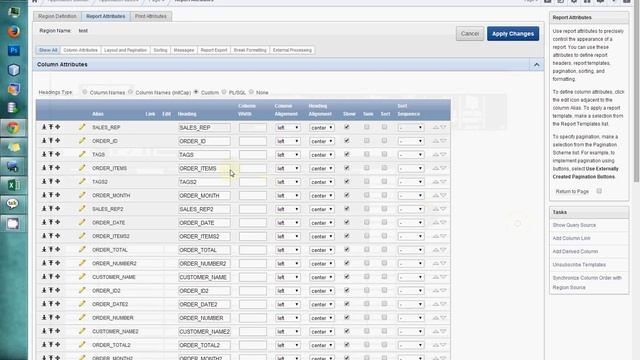Viewport: 640px width, 360px height.
Task: Move ORDER_ID row down with down triangle
Action: [x=443, y=141]
